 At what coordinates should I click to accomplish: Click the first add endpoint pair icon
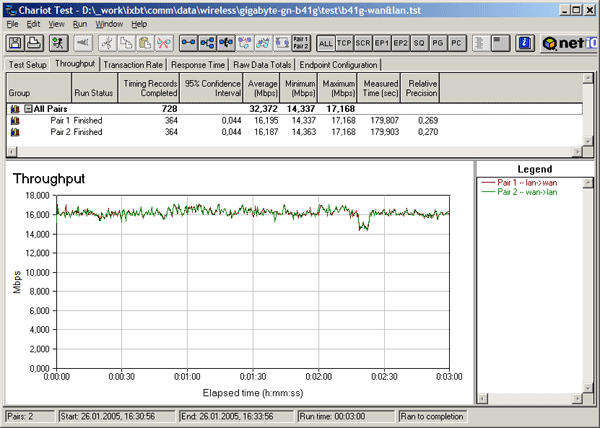191,44
